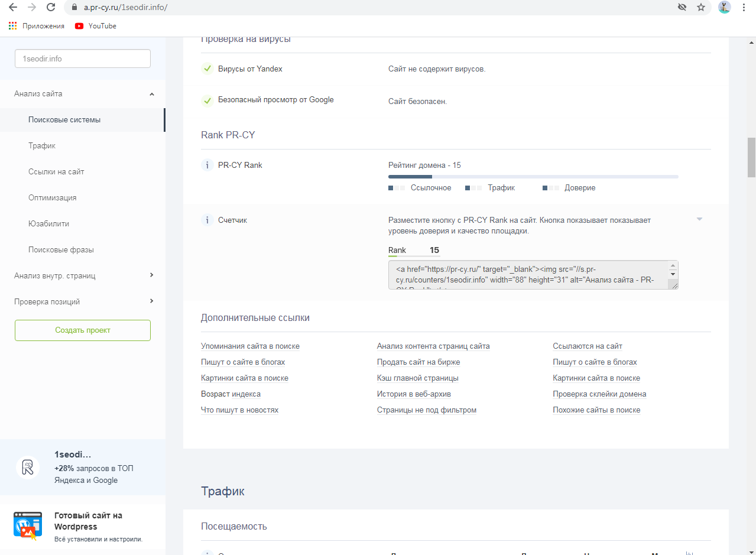
Task: Collapse the Счетчик block using its arrow
Action: point(699,219)
